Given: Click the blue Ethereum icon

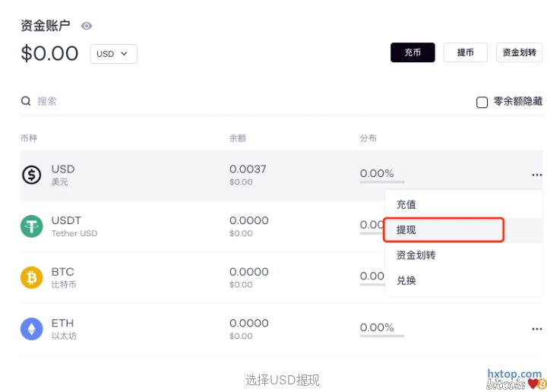Looking at the screenshot, I should [x=32, y=329].
